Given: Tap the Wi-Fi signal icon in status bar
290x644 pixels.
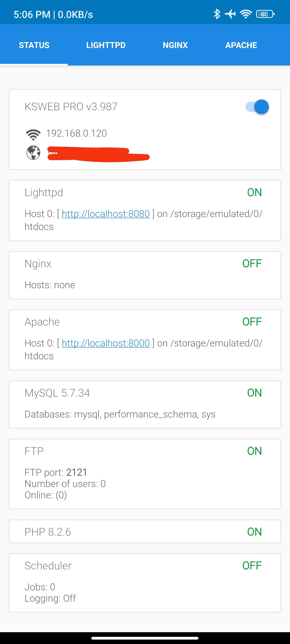Looking at the screenshot, I should pyautogui.click(x=246, y=14).
